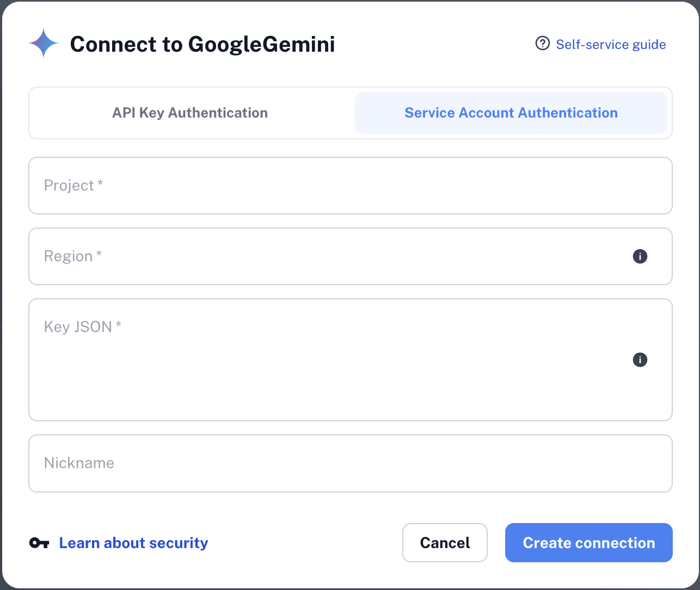Open Learn about security link
The image size is (700, 590).
pos(133,543)
